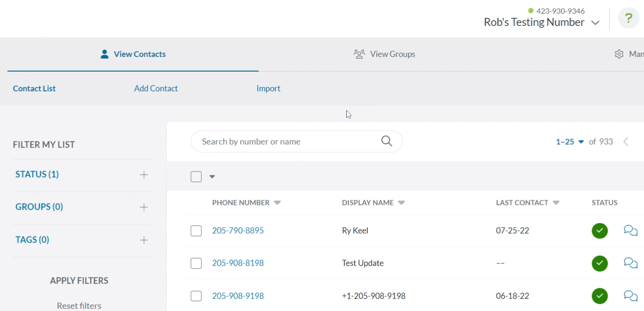Expand the GROUPS filter section
The height and width of the screenshot is (311, 644).
click(143, 206)
